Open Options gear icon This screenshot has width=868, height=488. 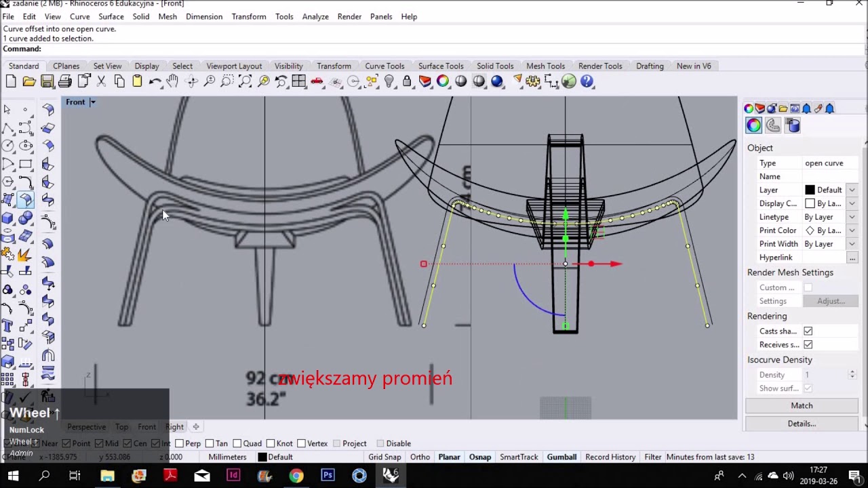(x=533, y=81)
